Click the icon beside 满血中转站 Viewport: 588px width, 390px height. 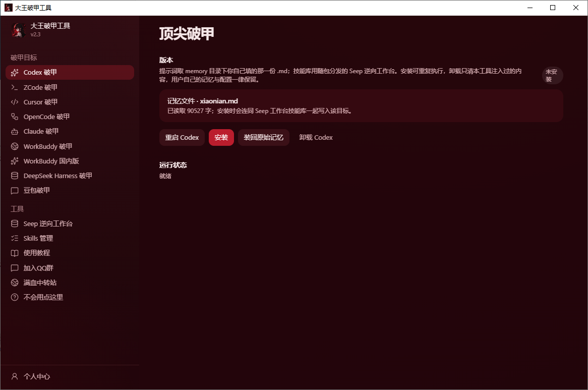tap(15, 283)
